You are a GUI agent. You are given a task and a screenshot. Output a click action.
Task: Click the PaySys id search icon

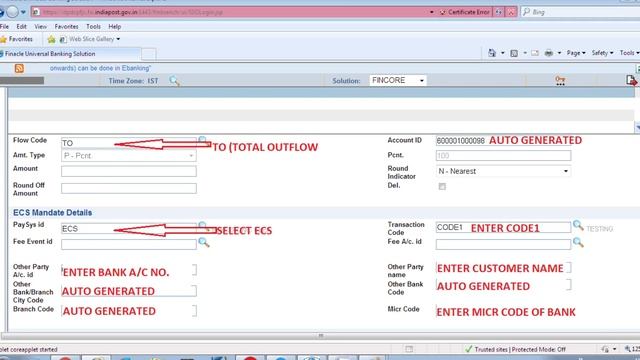coord(203,226)
